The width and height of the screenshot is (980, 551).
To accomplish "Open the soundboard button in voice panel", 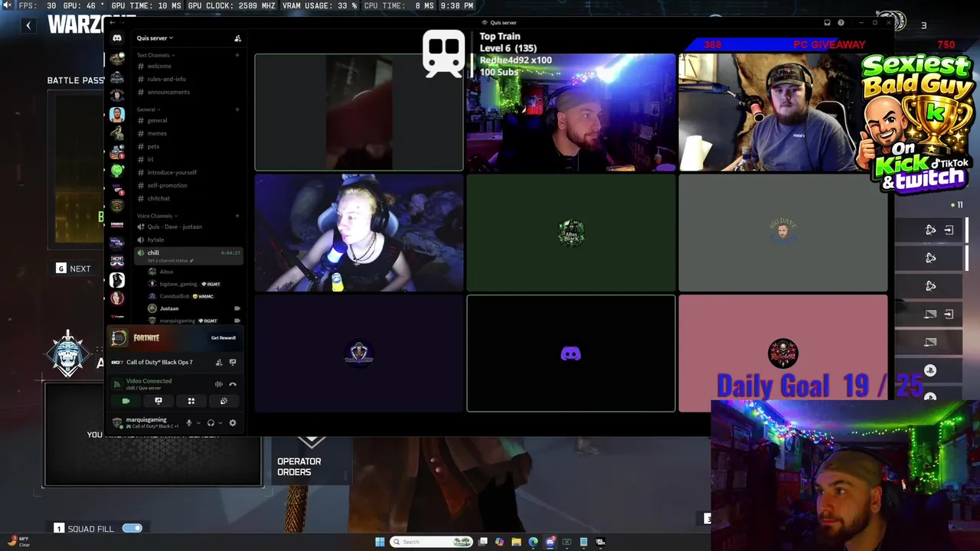I will (x=224, y=401).
